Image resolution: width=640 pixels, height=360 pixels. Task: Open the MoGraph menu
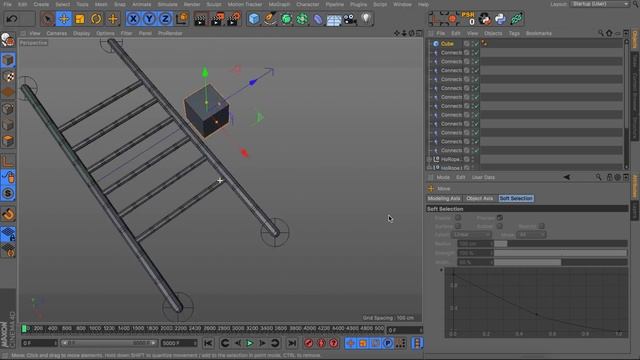point(279,4)
